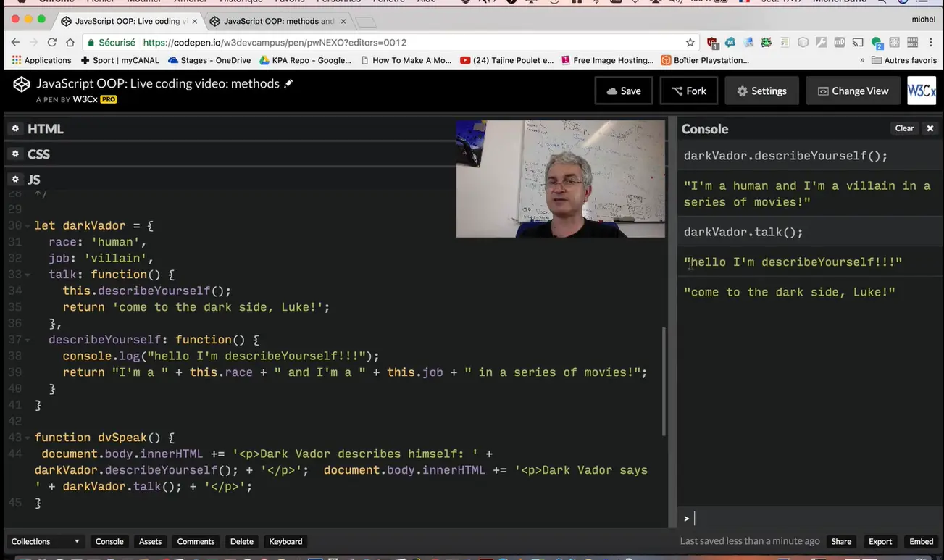This screenshot has height=560, width=944.
Task: Open the Autres favoris folder
Action: coord(904,60)
